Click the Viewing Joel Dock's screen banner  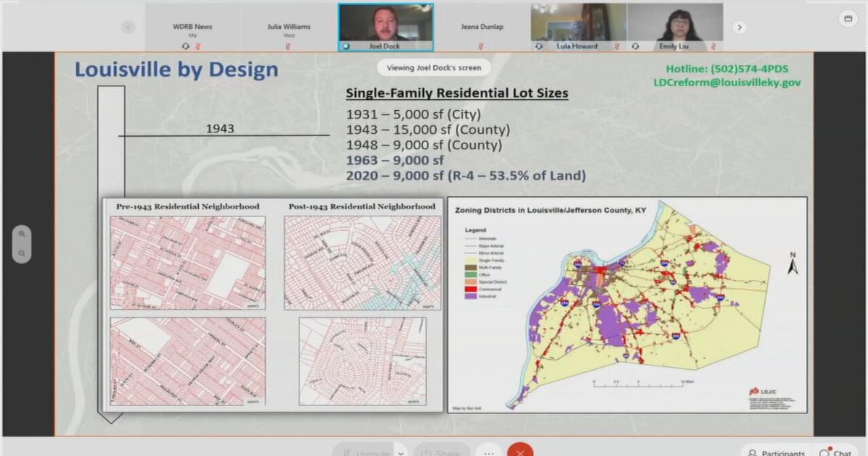point(433,67)
